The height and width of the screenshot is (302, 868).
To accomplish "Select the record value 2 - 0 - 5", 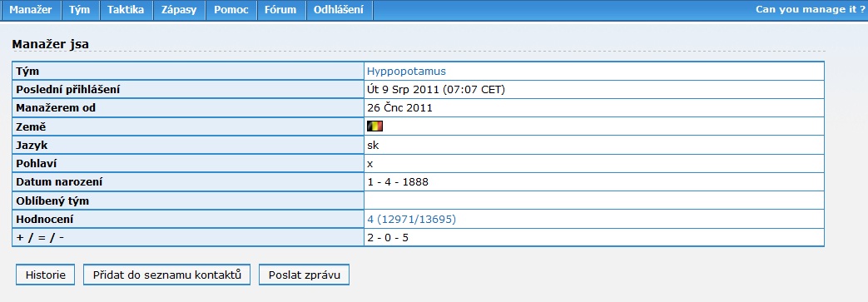I will coord(388,239).
